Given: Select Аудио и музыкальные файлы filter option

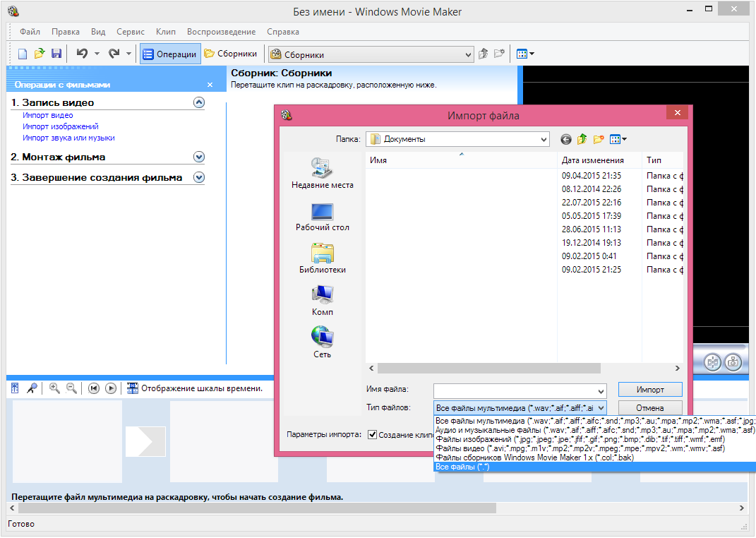Looking at the screenshot, I should (595, 430).
